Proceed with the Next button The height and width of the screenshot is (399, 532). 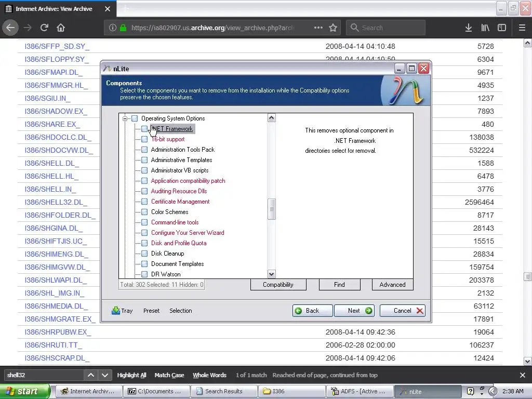pyautogui.click(x=354, y=311)
